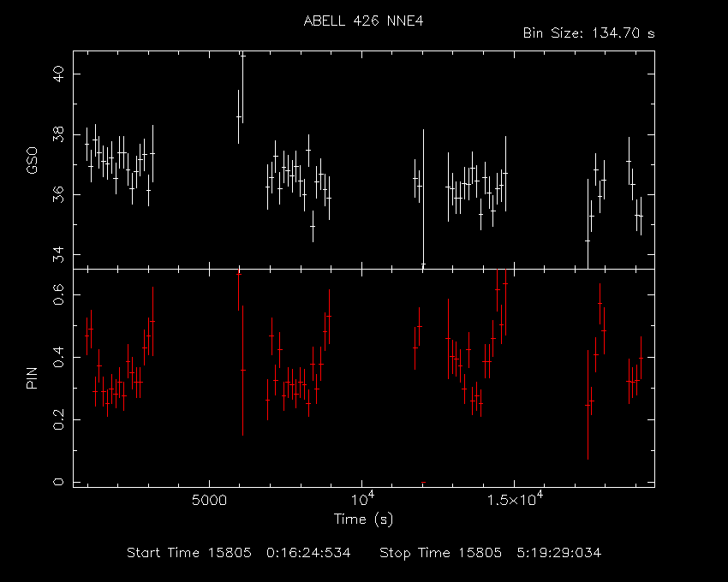Click the 0.6 tick label on PIN axis

(x=58, y=294)
